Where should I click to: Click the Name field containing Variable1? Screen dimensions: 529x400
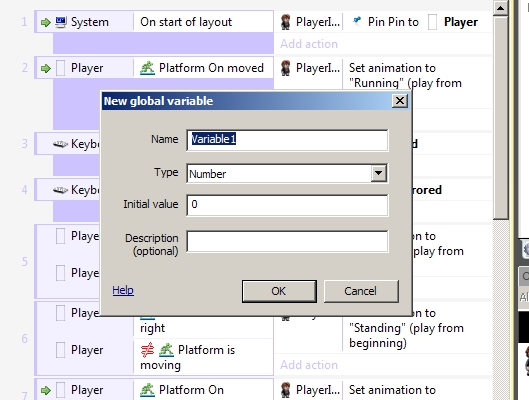(x=287, y=140)
